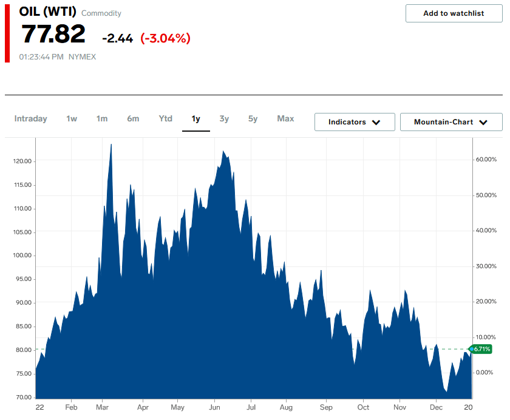Click the March price peak on chart
Screen dimensions: 510x420
(111, 144)
